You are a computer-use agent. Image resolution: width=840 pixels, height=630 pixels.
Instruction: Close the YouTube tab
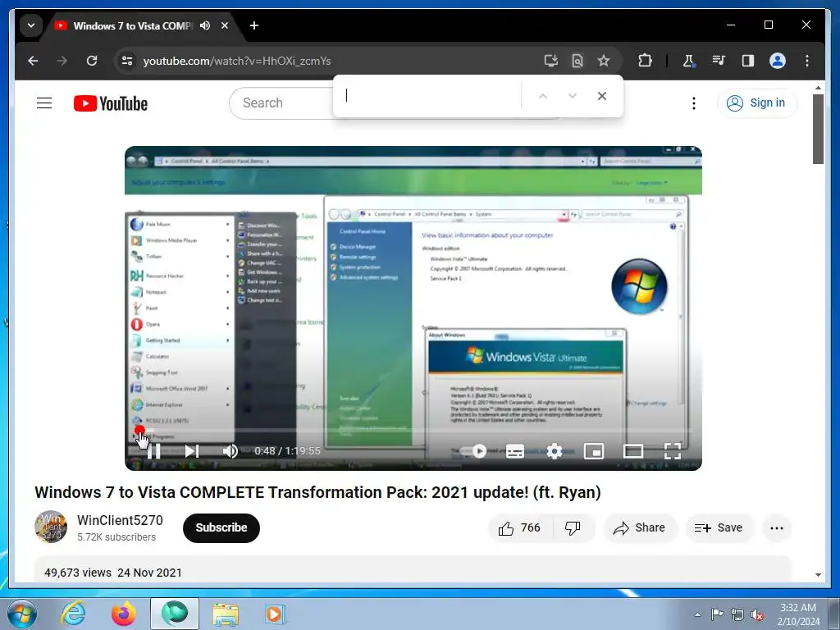[225, 25]
